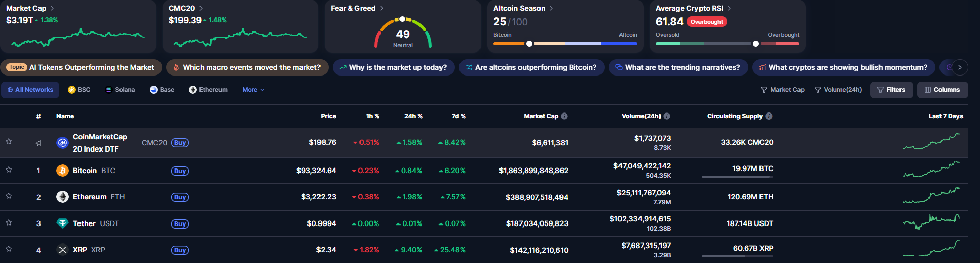The height and width of the screenshot is (263, 980).
Task: Open the Altcoin Season card chevron
Action: click(x=551, y=8)
